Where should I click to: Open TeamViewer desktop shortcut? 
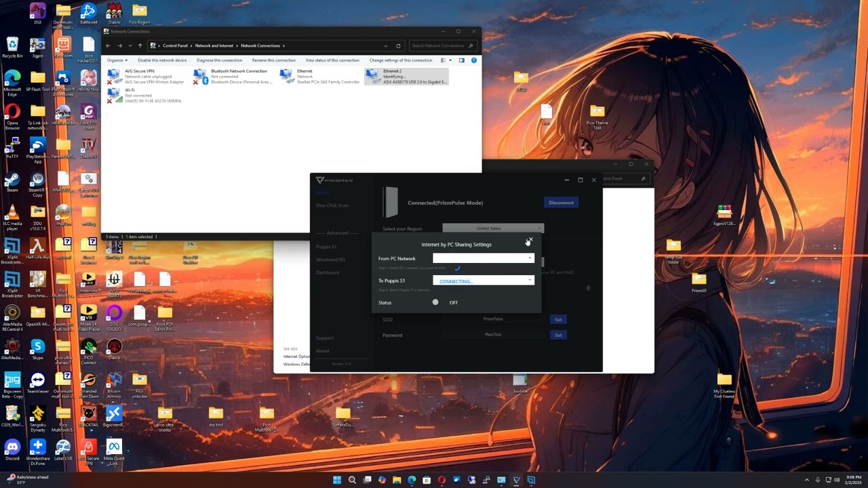[x=37, y=383]
